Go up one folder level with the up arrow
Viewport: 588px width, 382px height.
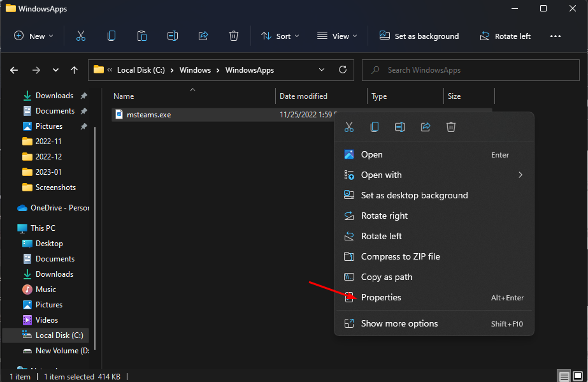pyautogui.click(x=75, y=70)
